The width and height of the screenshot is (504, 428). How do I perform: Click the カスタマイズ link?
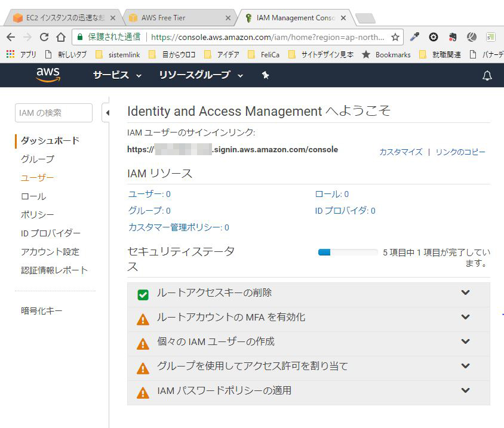point(401,152)
